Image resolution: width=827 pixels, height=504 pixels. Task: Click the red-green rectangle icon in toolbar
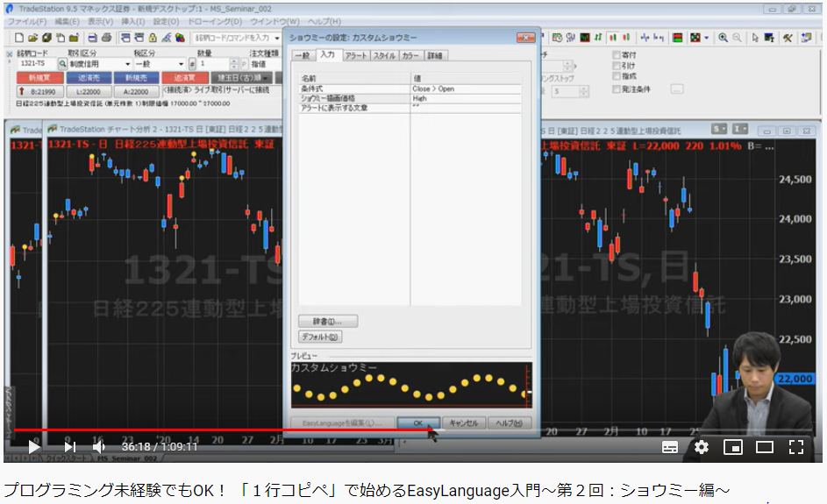point(678,38)
